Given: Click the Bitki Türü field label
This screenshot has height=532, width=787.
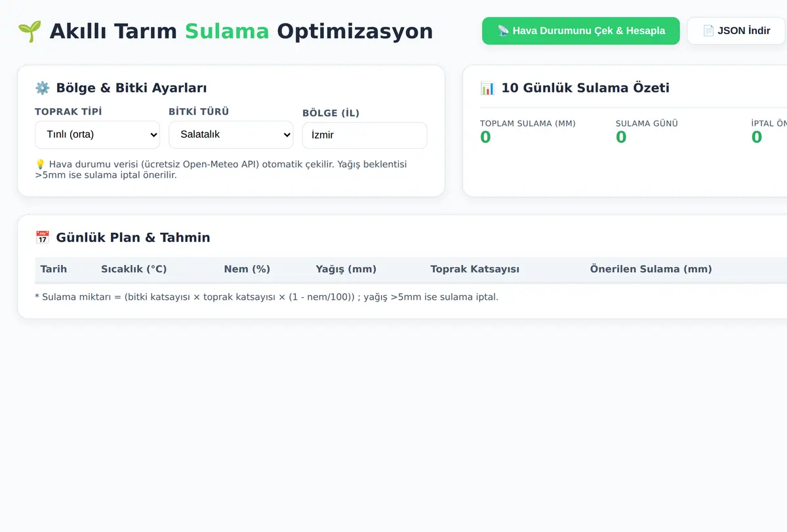Looking at the screenshot, I should pyautogui.click(x=199, y=112).
